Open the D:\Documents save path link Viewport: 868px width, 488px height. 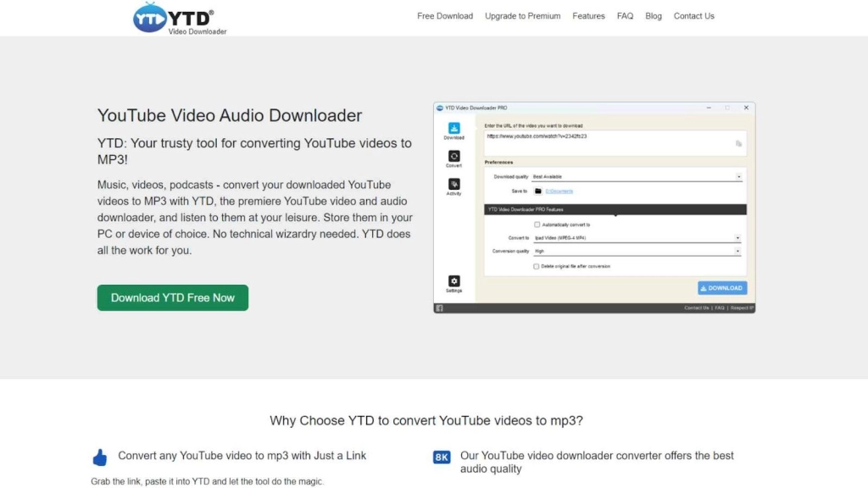[559, 191]
